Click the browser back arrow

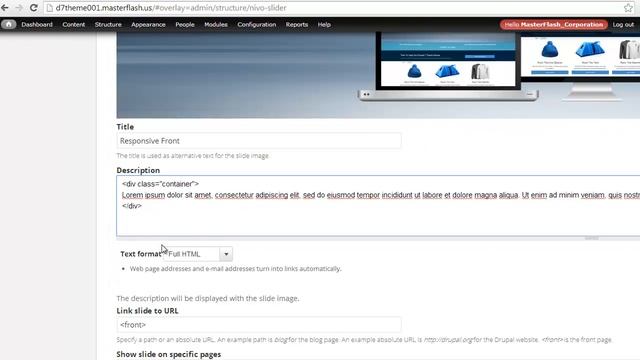(x=5, y=8)
